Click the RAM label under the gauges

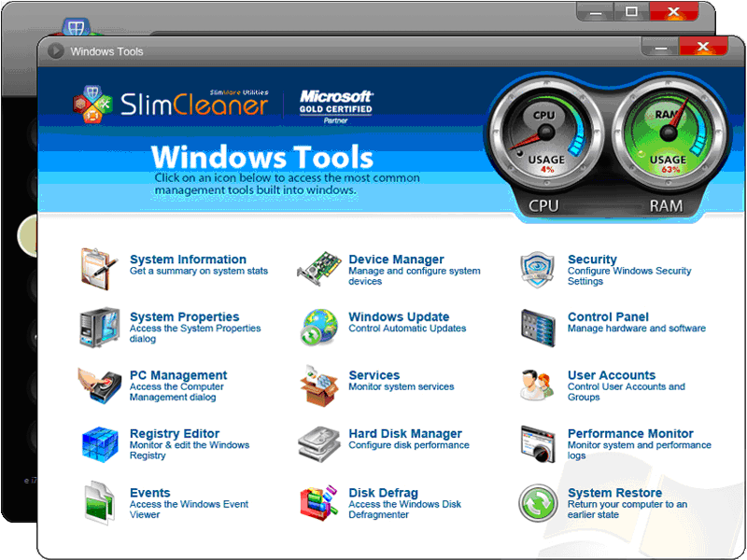tap(666, 206)
